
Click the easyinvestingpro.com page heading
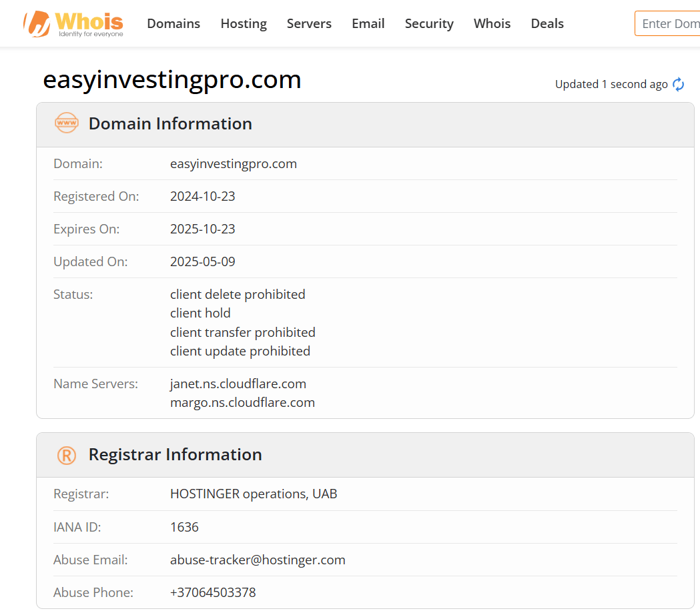(172, 80)
